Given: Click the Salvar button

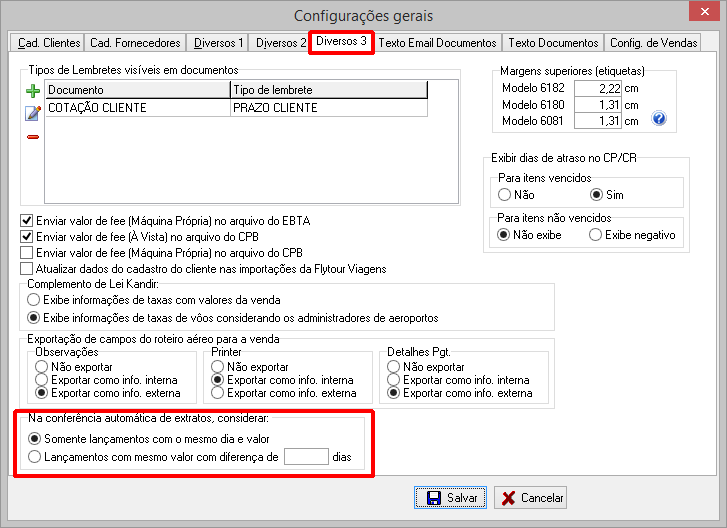Looking at the screenshot, I should click(450, 497).
